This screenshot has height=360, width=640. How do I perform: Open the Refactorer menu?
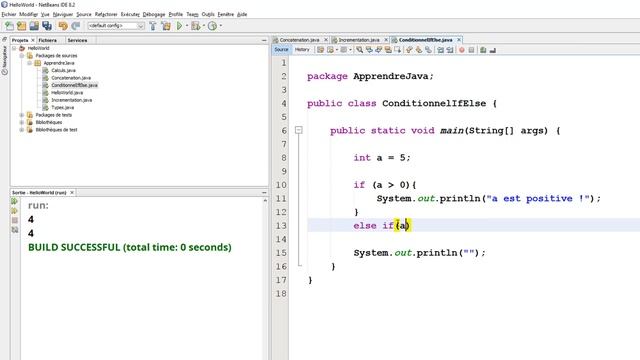[x=106, y=14]
